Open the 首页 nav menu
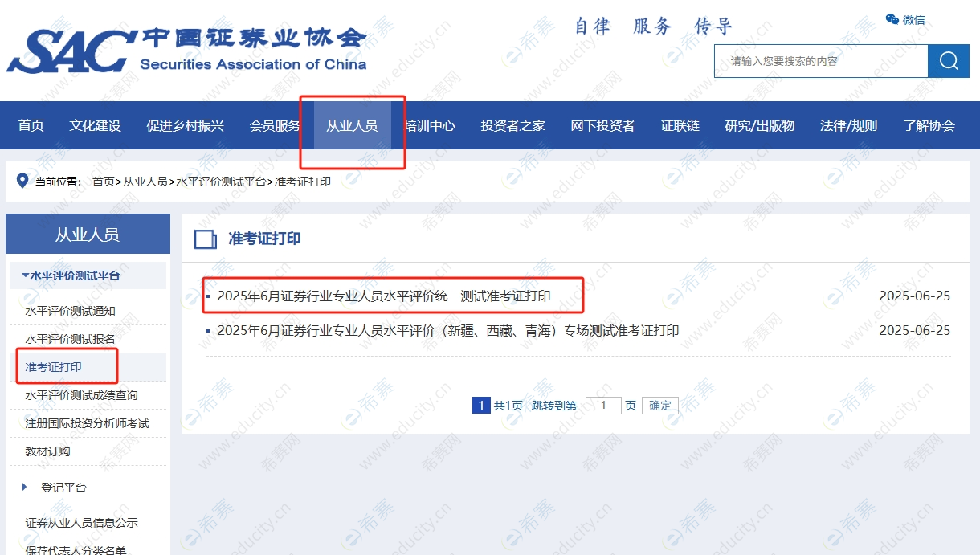 [31, 125]
